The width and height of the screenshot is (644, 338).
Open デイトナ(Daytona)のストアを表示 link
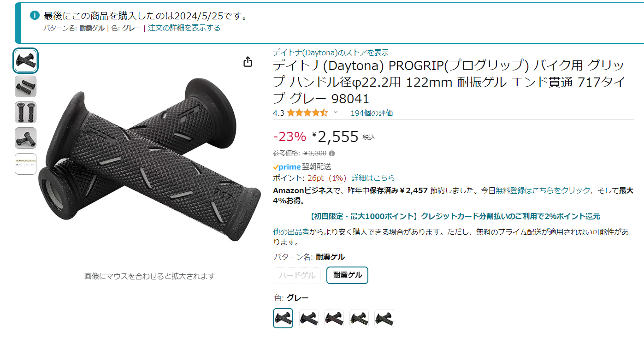point(331,53)
